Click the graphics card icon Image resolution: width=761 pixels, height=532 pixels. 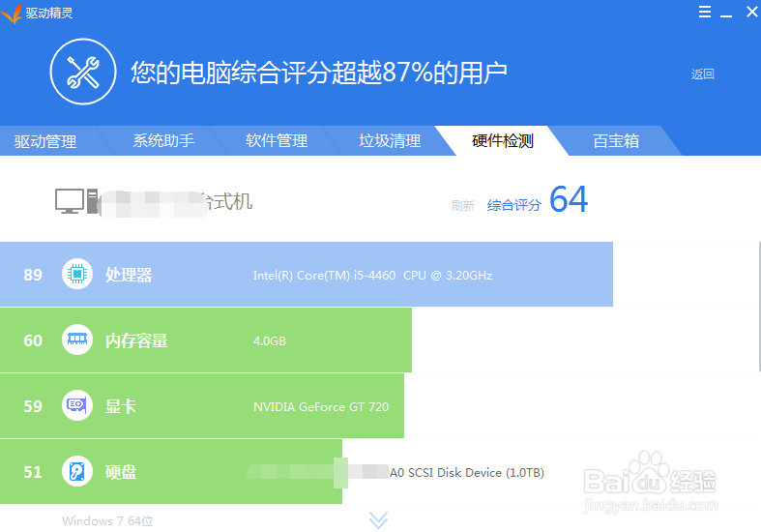tap(77, 406)
